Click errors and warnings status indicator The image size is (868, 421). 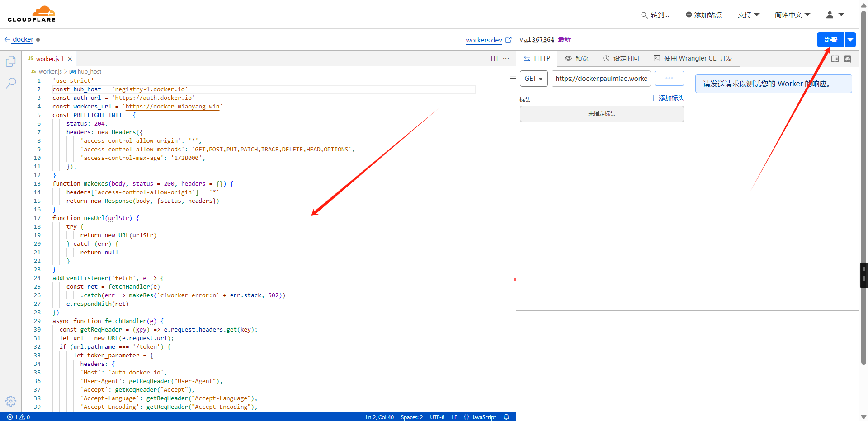[x=19, y=417]
